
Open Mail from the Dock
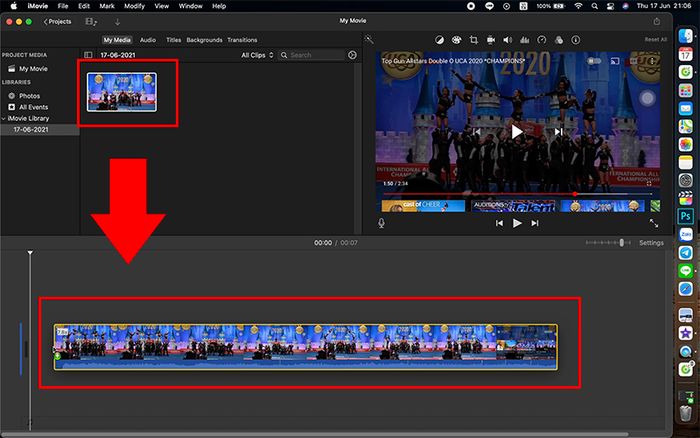(686, 108)
